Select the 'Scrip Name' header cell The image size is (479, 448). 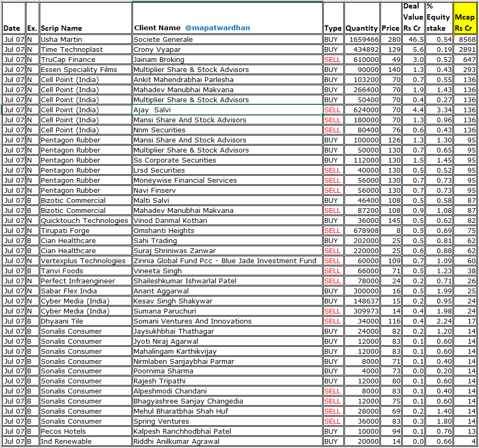pos(85,18)
